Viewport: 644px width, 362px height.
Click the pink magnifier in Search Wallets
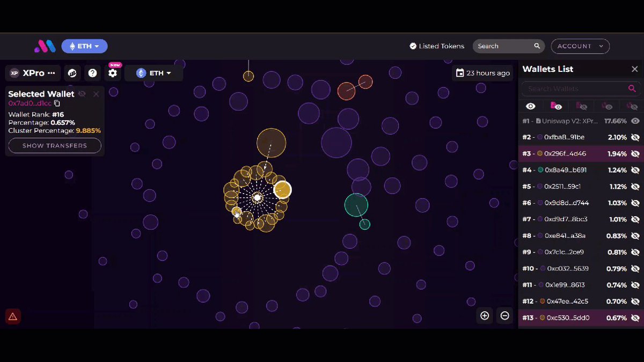[x=632, y=88]
